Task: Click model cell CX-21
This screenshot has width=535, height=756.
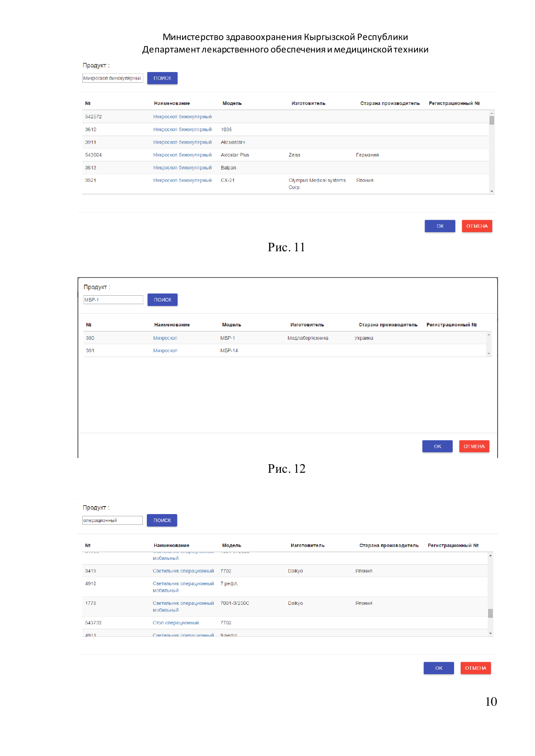Action: 227,180
